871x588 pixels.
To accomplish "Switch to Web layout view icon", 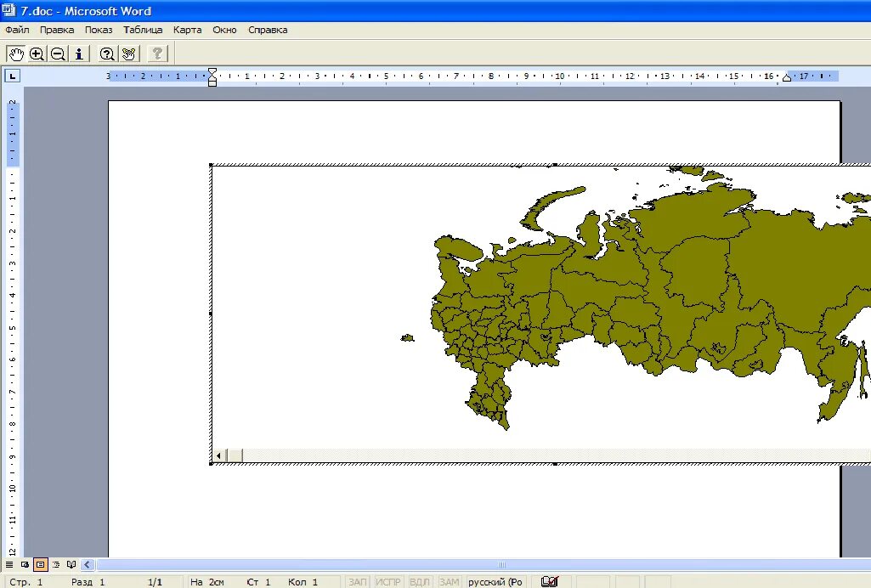I will pos(25,565).
